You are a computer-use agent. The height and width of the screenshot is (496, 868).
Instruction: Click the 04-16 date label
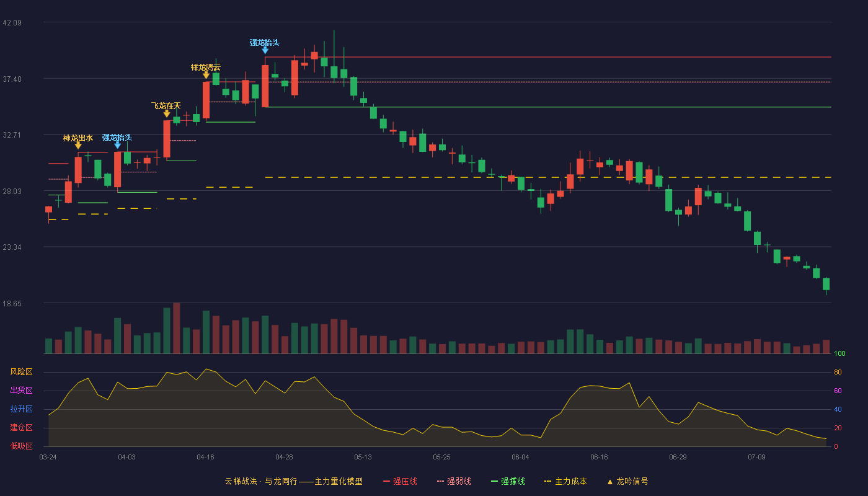point(205,457)
